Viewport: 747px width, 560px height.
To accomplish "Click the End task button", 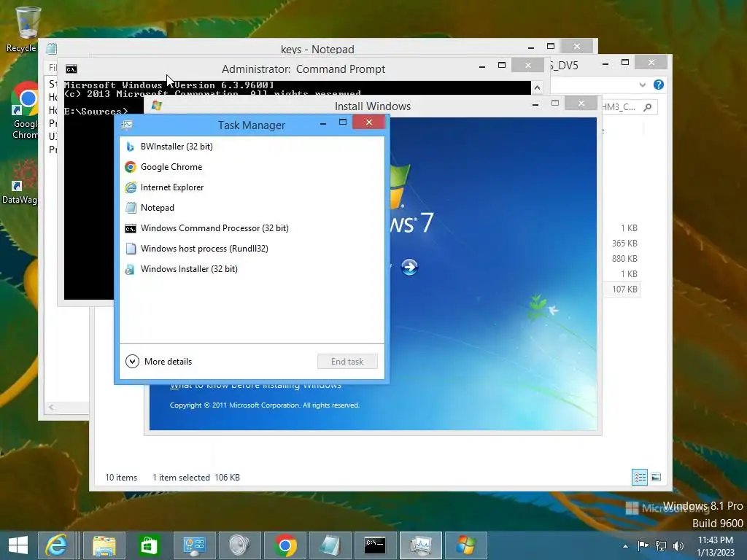I will click(347, 362).
